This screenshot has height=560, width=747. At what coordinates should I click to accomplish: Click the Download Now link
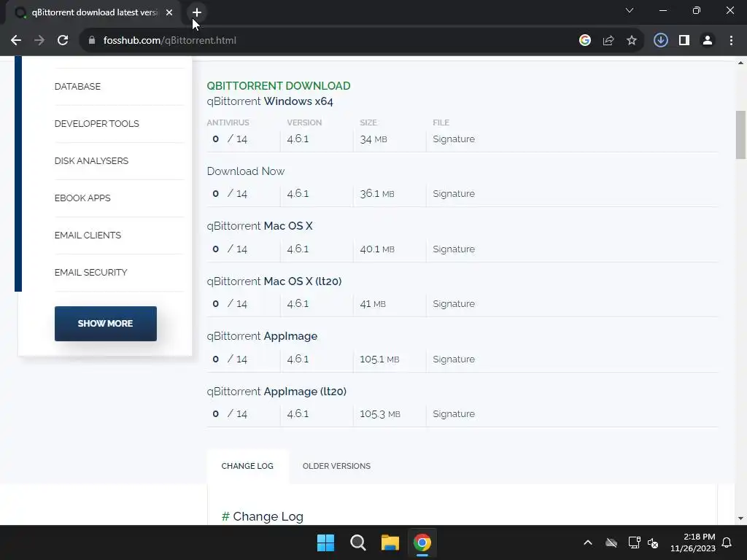click(x=245, y=171)
